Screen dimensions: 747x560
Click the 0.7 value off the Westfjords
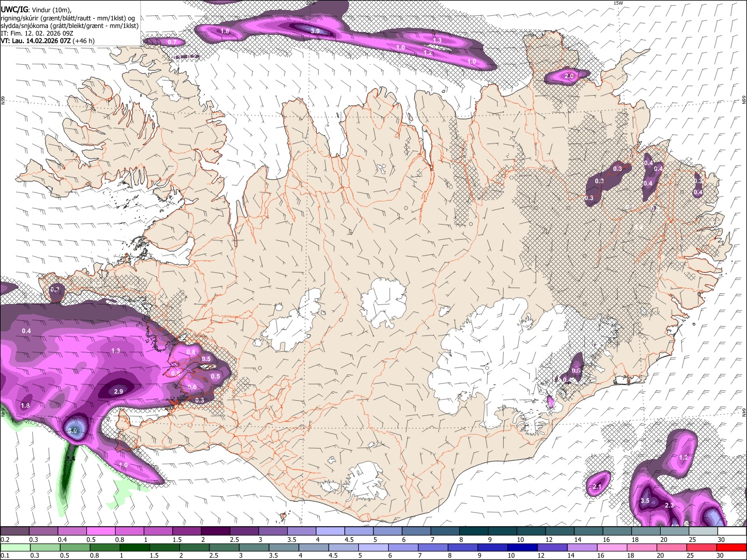(x=172, y=42)
